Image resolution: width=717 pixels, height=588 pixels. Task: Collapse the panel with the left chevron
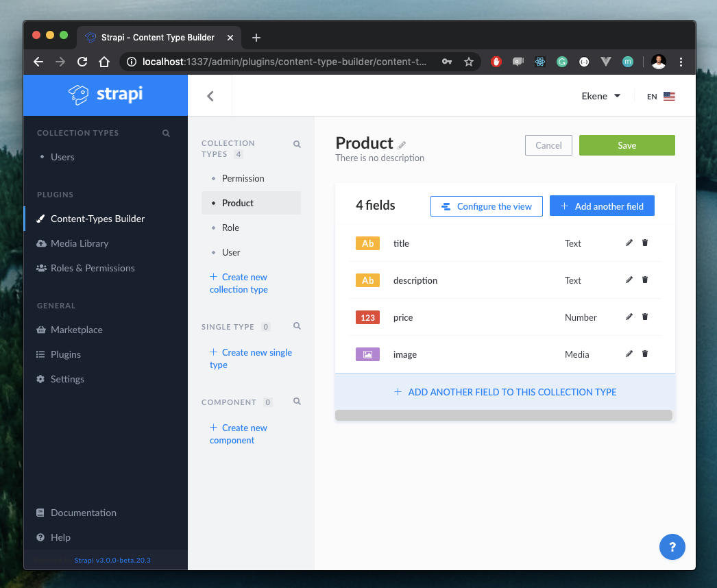click(210, 96)
